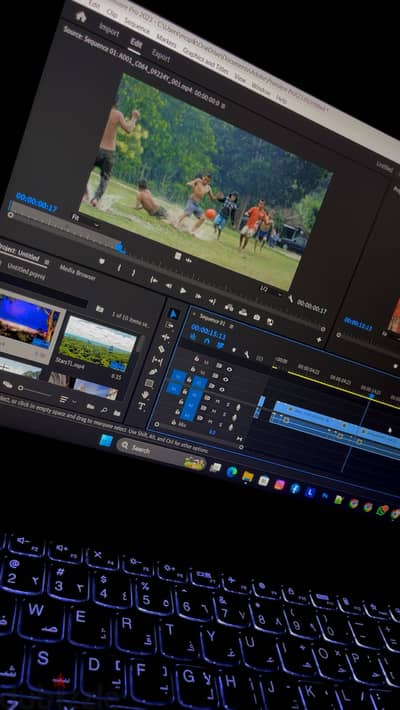The height and width of the screenshot is (710, 400).
Task: Select the Hand tool
Action: (146, 394)
